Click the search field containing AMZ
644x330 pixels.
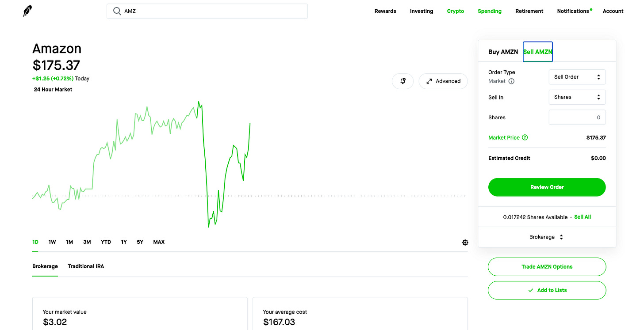pos(207,11)
